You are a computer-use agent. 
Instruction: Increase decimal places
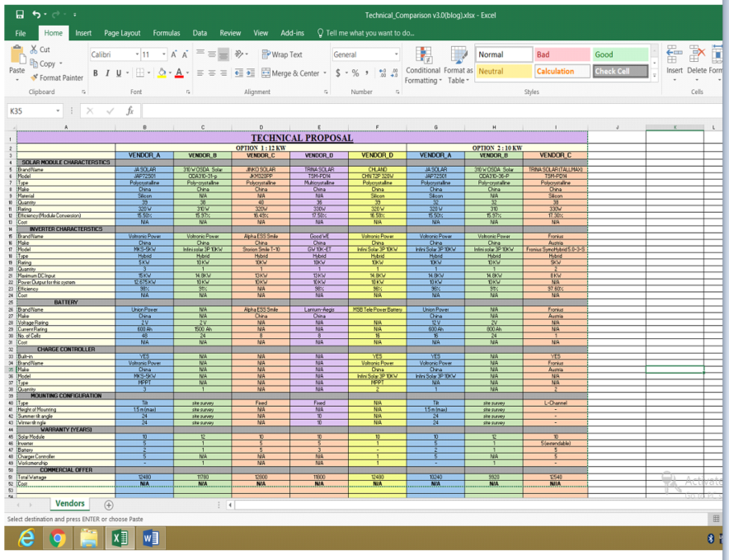point(382,73)
